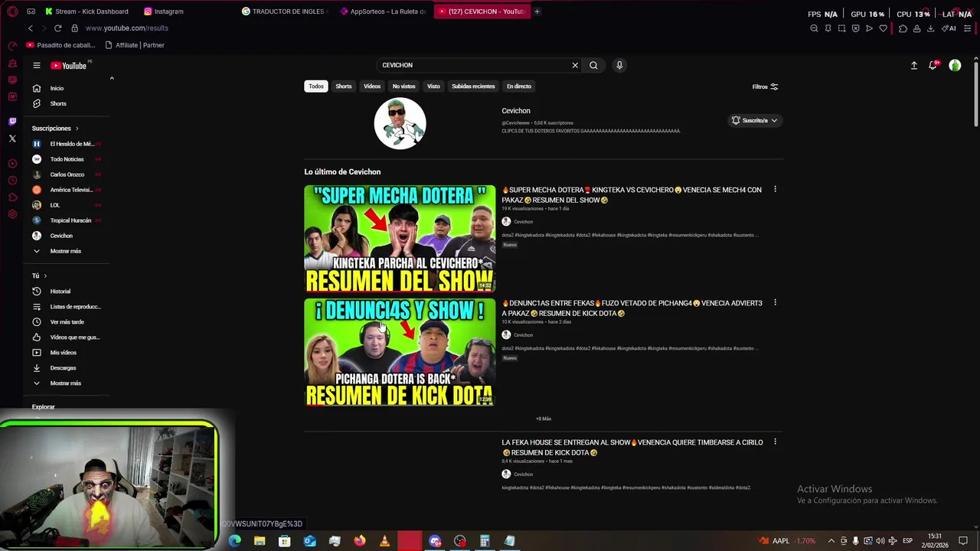Select the No vistos filter chip
The height and width of the screenshot is (551, 980).
click(x=403, y=86)
